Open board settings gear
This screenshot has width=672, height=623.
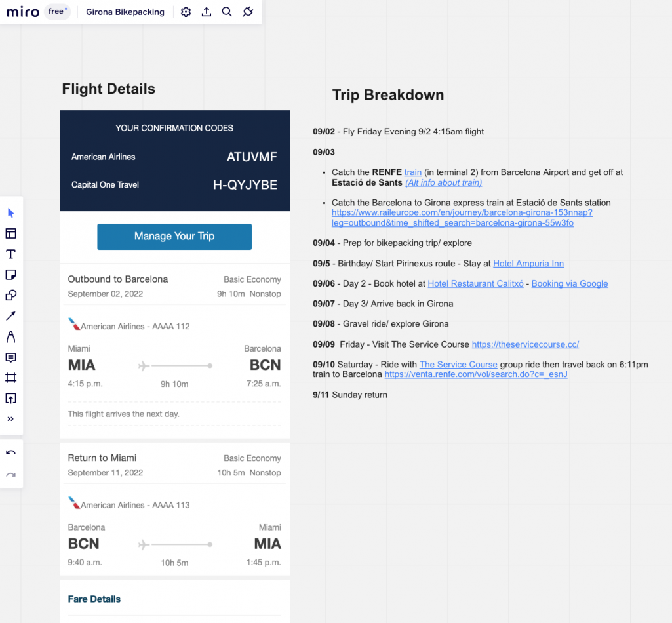point(186,12)
